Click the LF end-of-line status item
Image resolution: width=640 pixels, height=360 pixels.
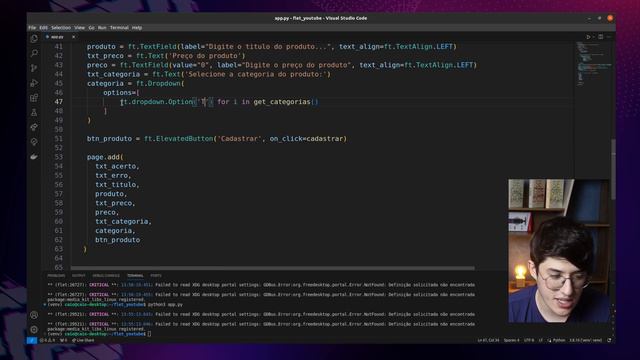pyautogui.click(x=540, y=340)
